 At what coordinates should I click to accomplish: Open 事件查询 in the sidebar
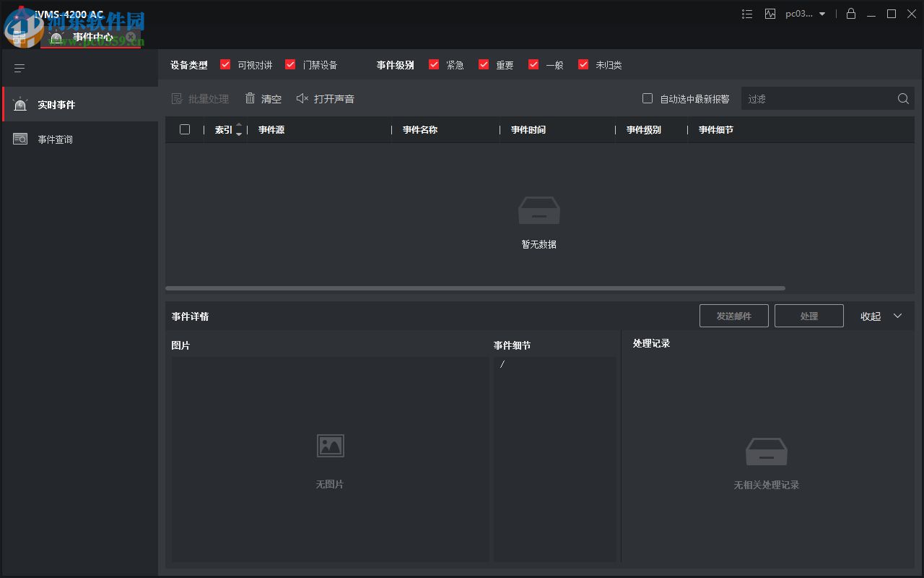pos(79,139)
